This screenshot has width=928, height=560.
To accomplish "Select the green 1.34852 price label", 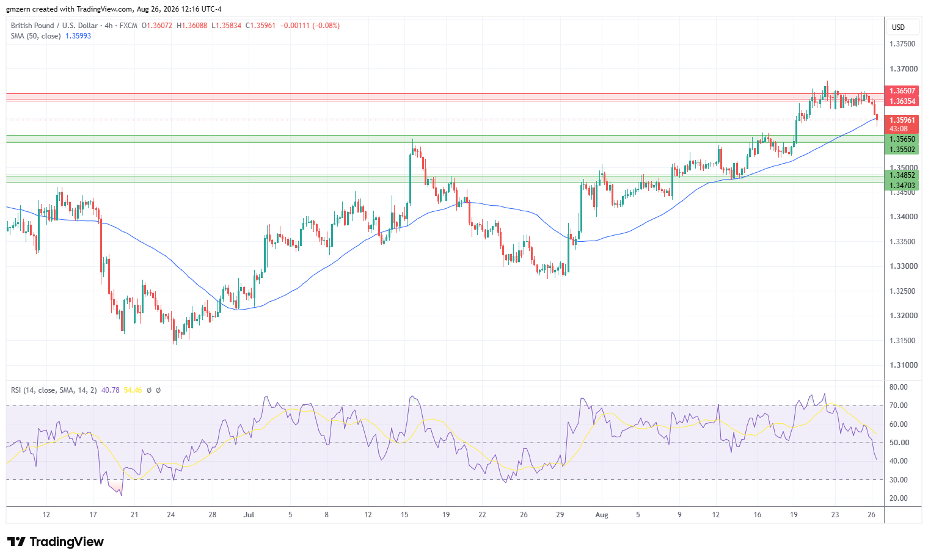I will pyautogui.click(x=902, y=175).
